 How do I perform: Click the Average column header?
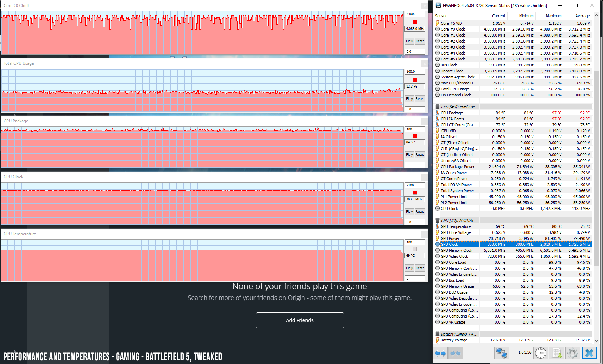pyautogui.click(x=578, y=16)
